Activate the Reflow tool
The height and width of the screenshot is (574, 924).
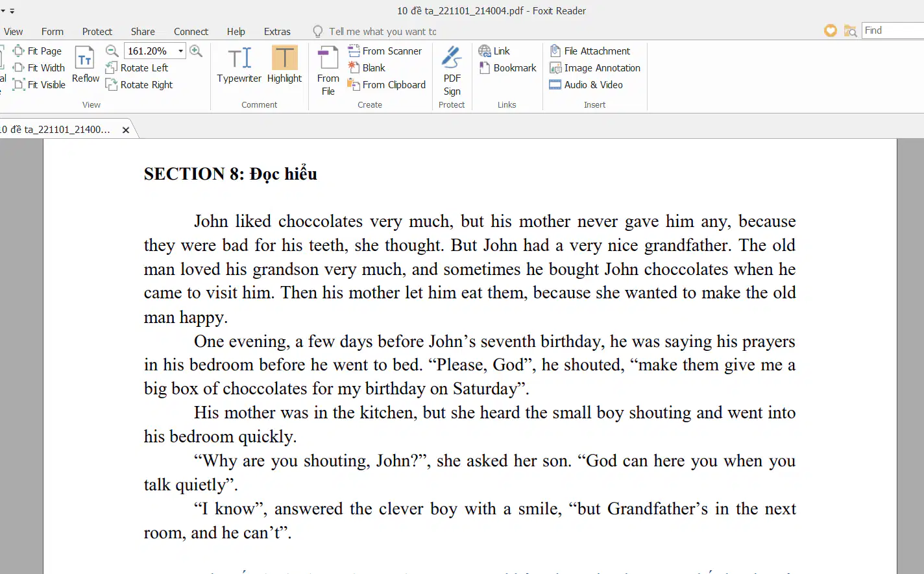86,65
